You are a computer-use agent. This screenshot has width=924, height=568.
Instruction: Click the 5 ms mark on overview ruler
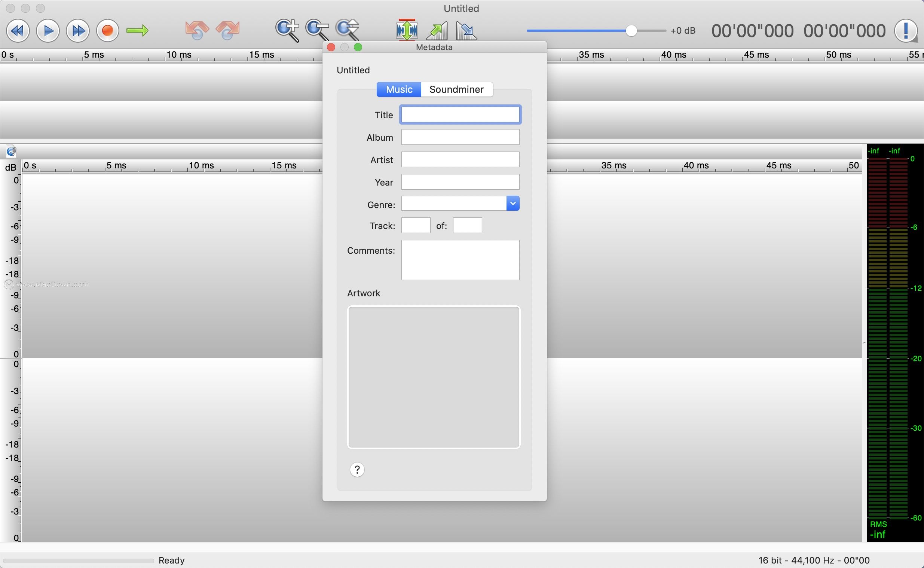(x=94, y=55)
